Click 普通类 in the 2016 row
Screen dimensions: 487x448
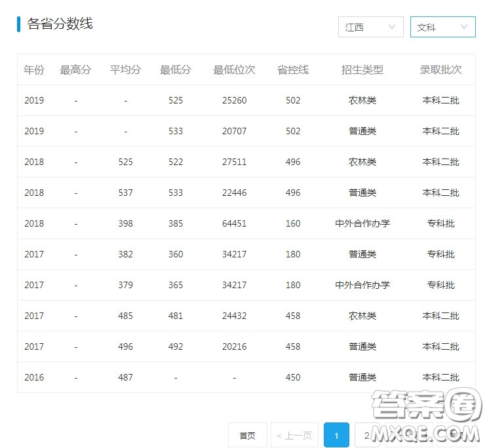(x=362, y=377)
